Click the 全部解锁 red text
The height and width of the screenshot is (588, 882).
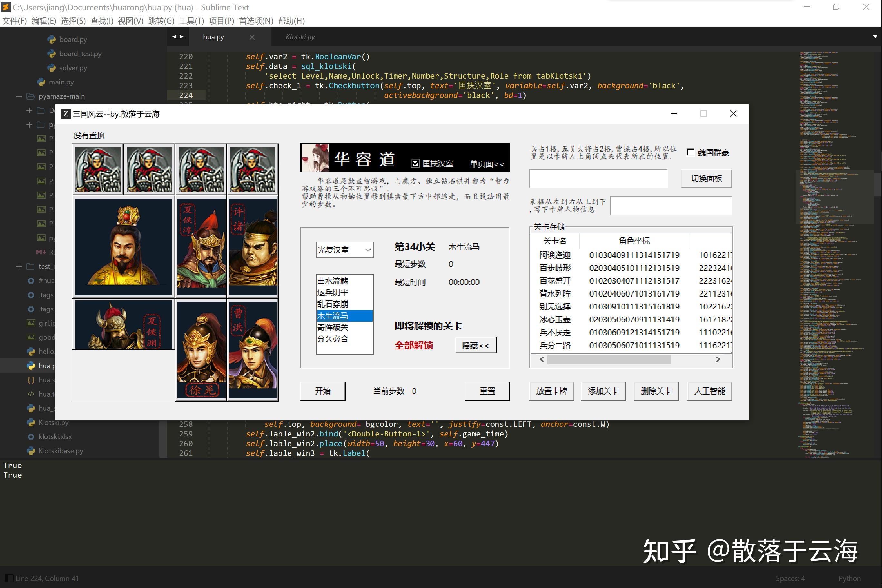[x=414, y=345]
